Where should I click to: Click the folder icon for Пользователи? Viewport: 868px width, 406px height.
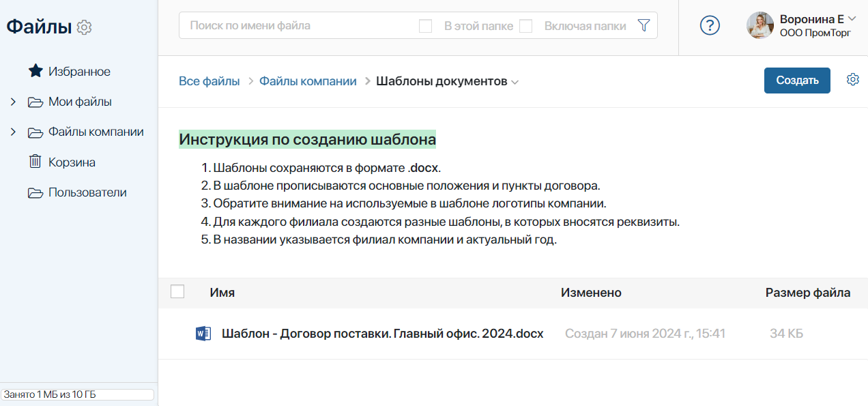[x=35, y=192]
